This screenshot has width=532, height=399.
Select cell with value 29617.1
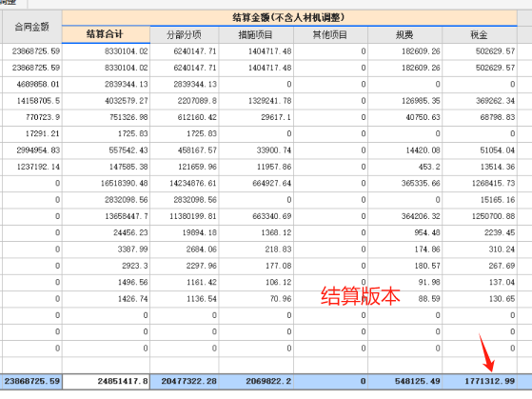coord(256,117)
